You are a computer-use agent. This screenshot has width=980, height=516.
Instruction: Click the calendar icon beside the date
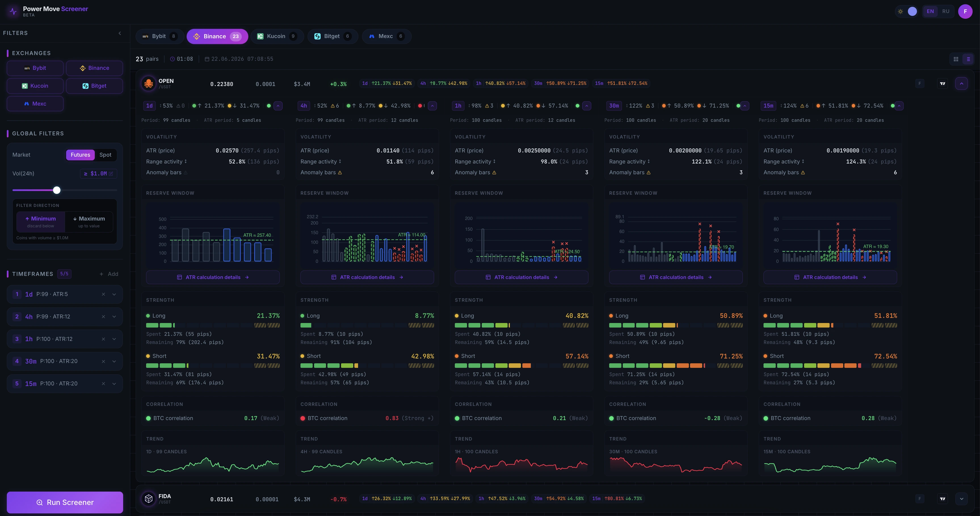point(207,59)
